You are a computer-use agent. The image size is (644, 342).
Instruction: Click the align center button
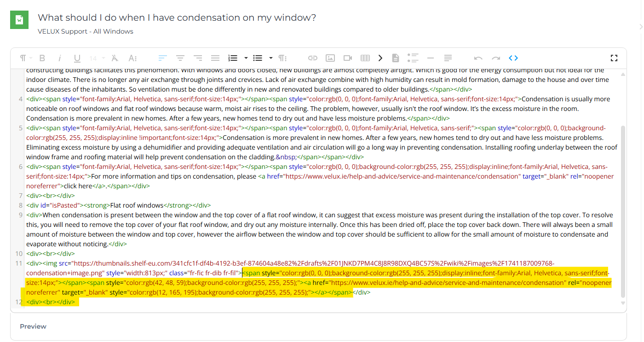[x=180, y=58]
